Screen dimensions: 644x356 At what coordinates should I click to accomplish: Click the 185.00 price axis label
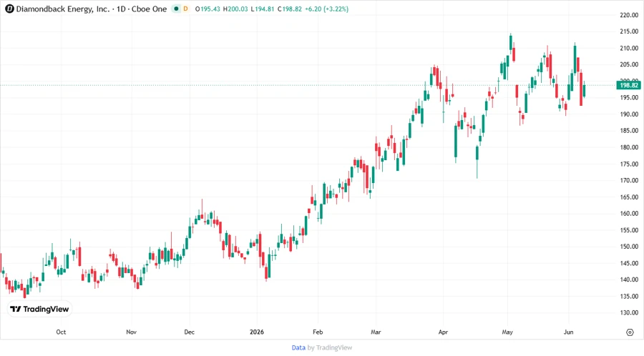click(629, 130)
